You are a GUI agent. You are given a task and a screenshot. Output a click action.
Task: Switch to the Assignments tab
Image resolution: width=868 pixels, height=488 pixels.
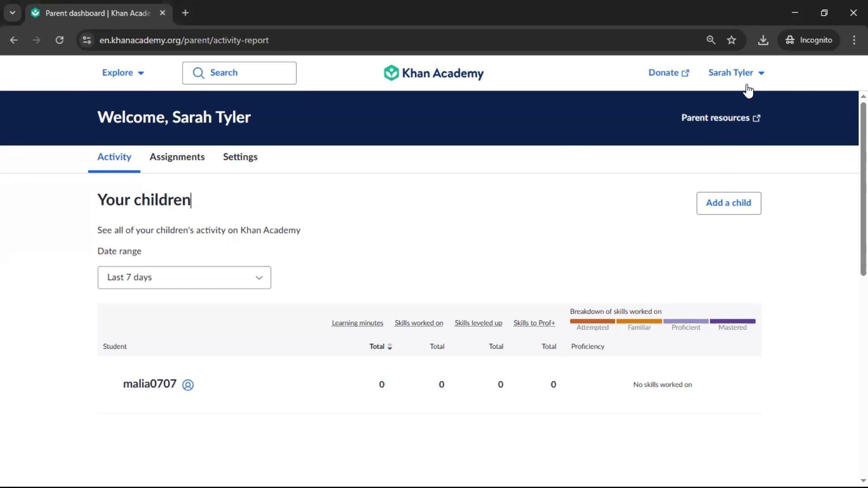(177, 157)
